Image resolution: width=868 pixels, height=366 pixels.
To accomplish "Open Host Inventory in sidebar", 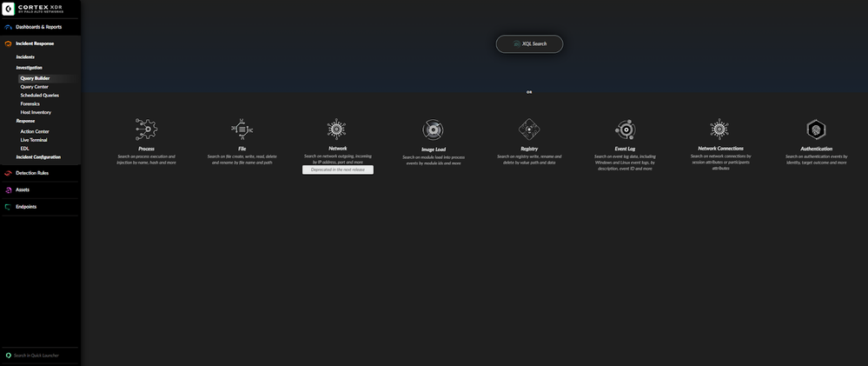I will [36, 112].
